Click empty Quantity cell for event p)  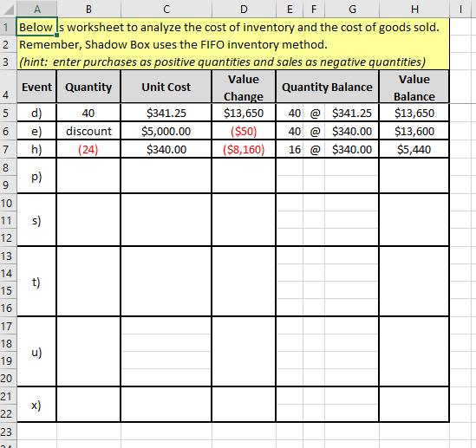[x=88, y=176]
